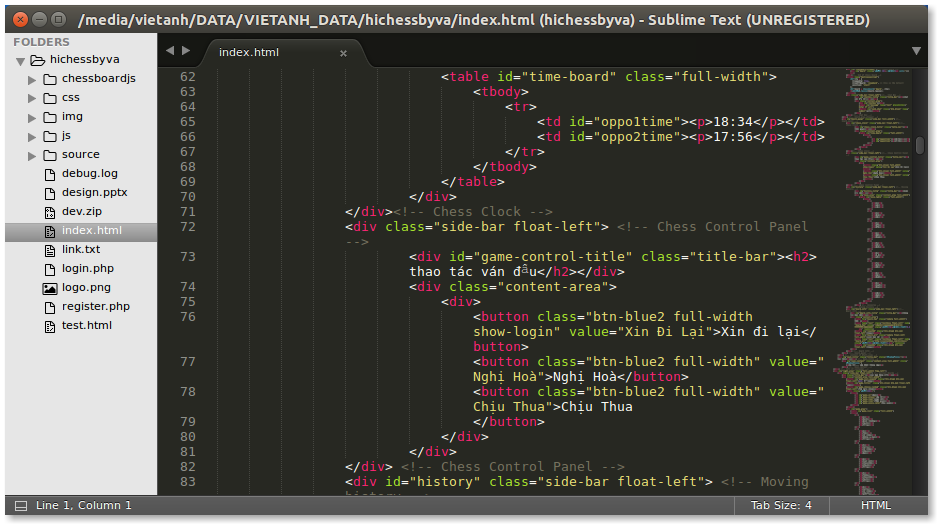Expand the img folder arrow
The width and height of the screenshot is (937, 524).
coord(32,118)
